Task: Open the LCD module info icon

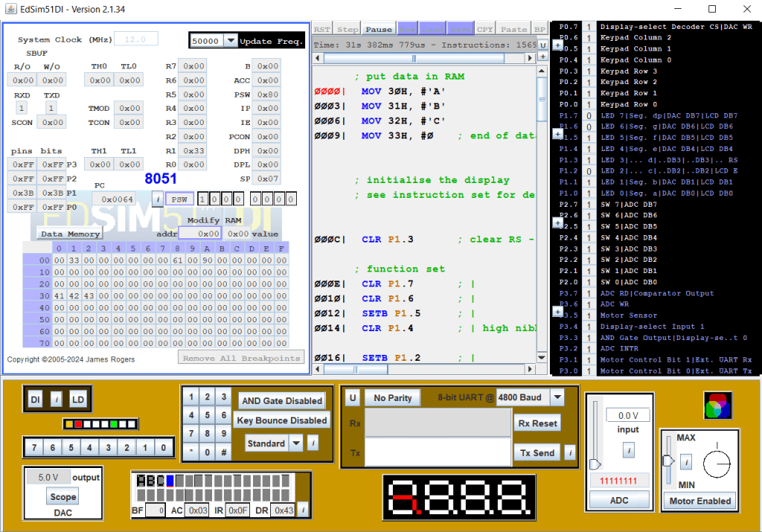Action: click(x=302, y=510)
